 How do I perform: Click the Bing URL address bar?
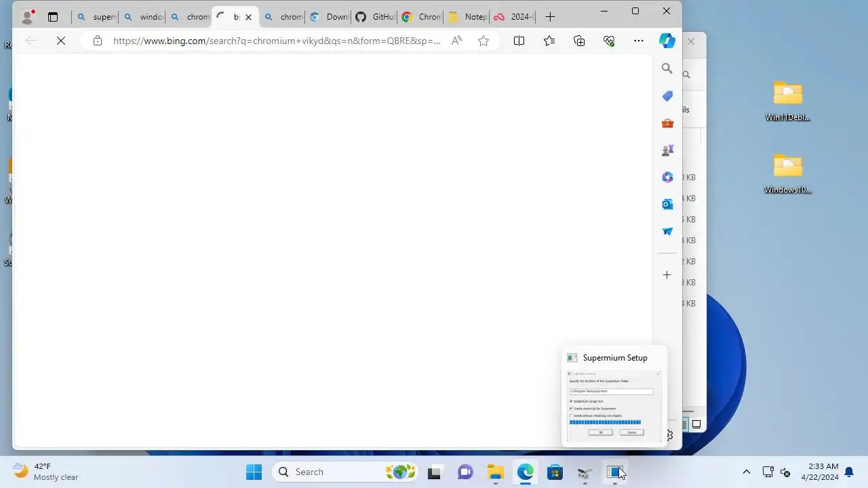(277, 41)
